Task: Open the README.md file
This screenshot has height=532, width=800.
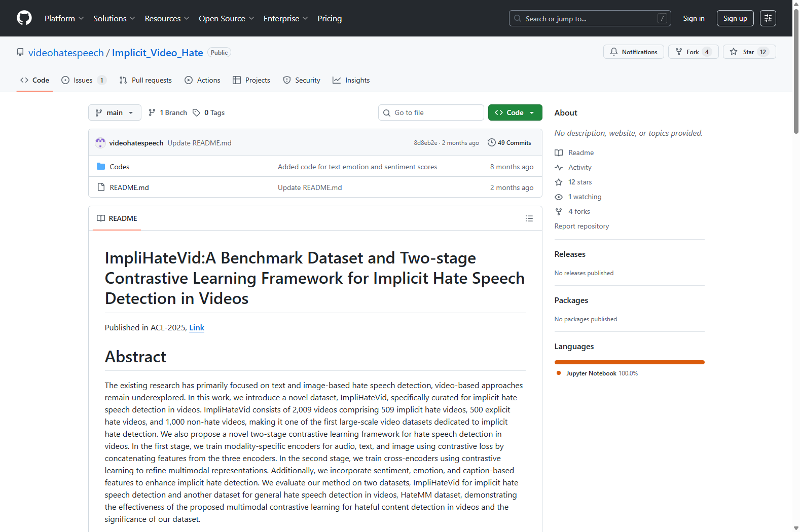Action: click(x=129, y=187)
